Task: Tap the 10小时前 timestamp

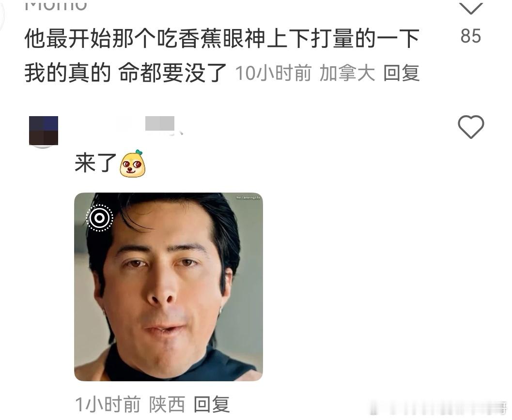Action: (273, 73)
